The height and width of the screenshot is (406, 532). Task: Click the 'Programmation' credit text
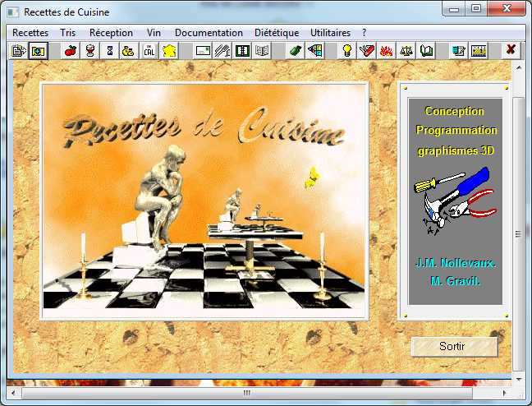[456, 130]
